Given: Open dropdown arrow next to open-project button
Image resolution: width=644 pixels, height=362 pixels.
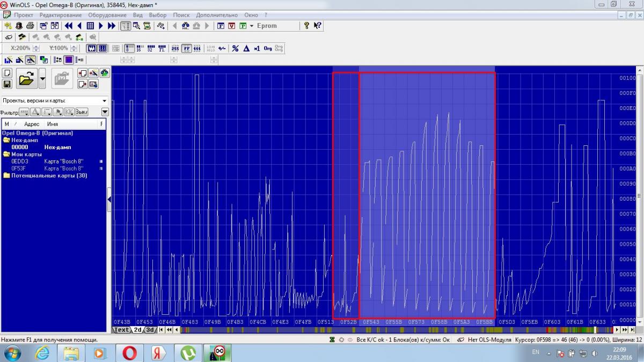Looking at the screenshot, I should [42, 79].
